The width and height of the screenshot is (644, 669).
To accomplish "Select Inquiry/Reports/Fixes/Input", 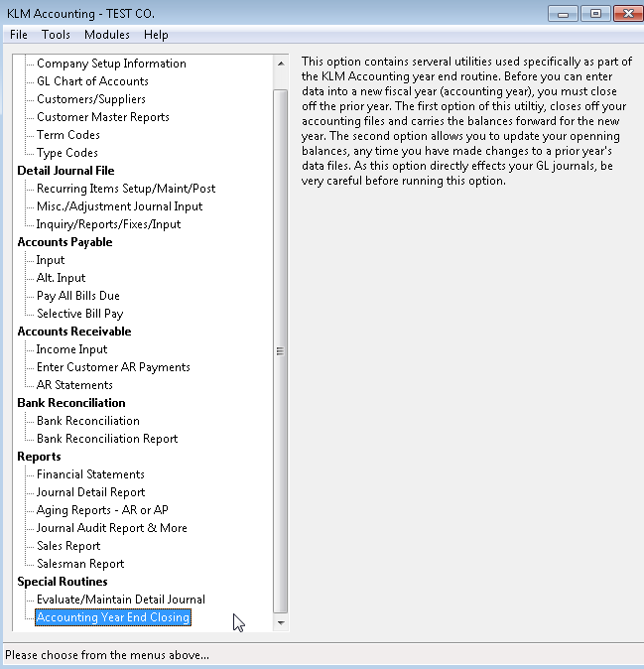I will click(108, 224).
